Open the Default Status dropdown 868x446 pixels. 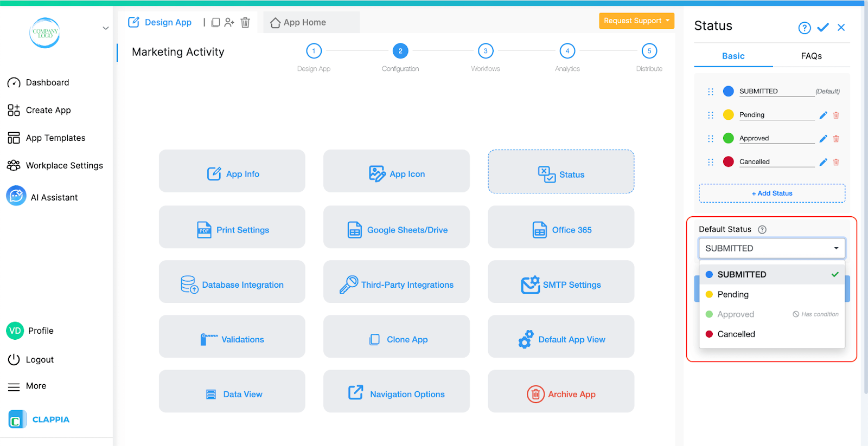pyautogui.click(x=772, y=248)
